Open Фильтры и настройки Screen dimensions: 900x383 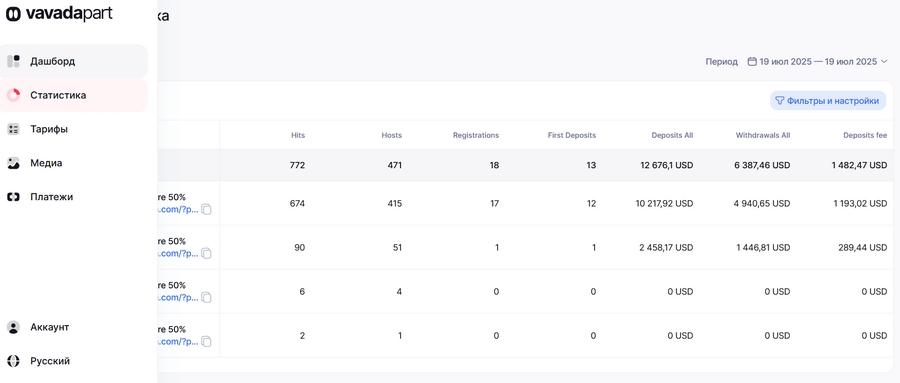coord(828,100)
